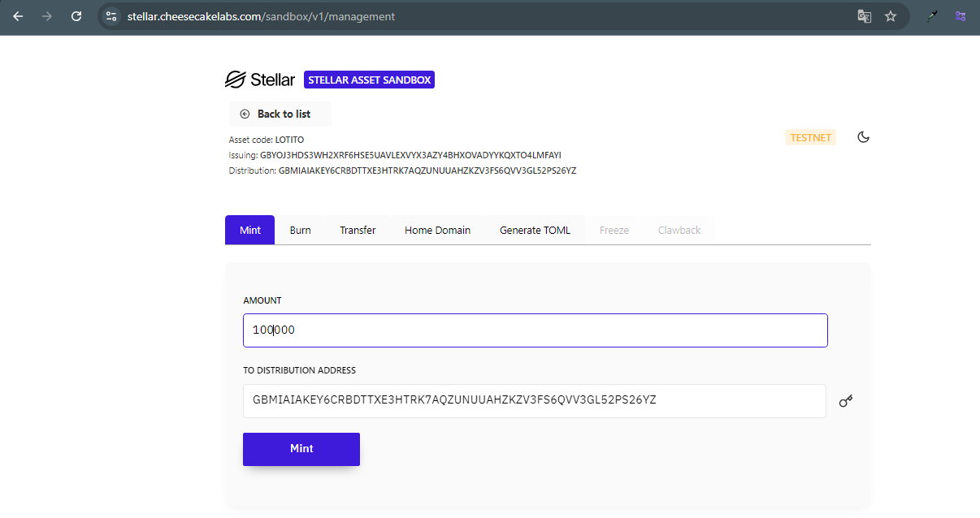Bookmark this page with star icon

[891, 16]
